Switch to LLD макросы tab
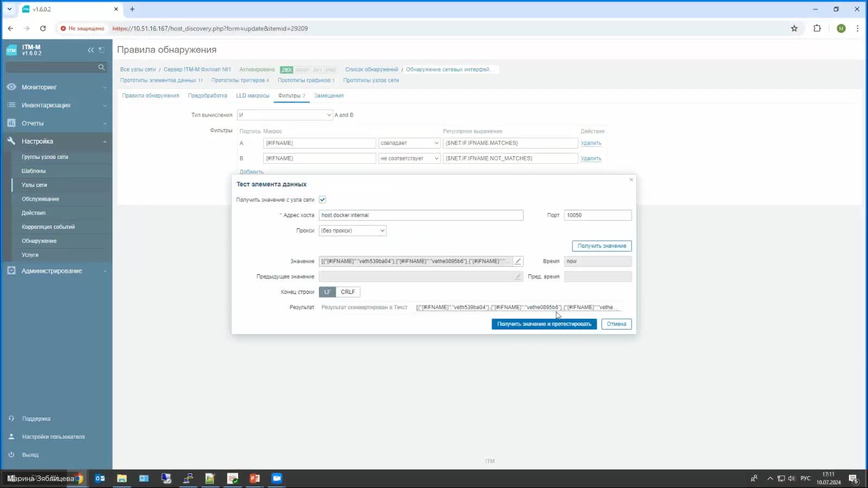 (253, 95)
